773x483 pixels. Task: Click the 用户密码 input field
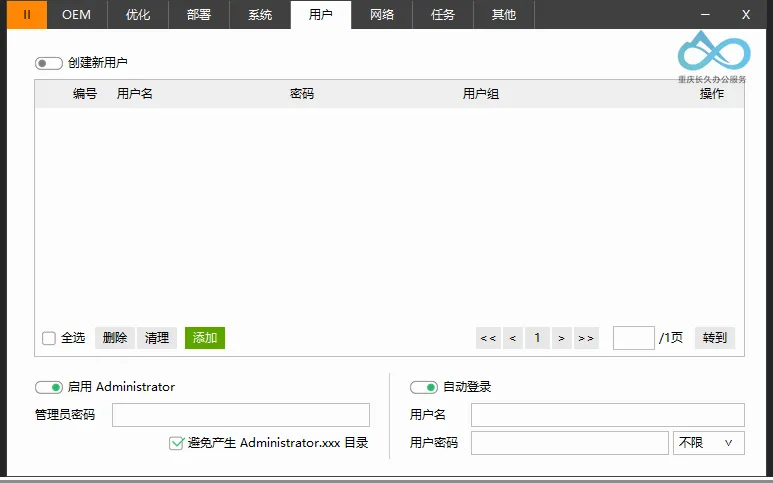[x=570, y=443]
